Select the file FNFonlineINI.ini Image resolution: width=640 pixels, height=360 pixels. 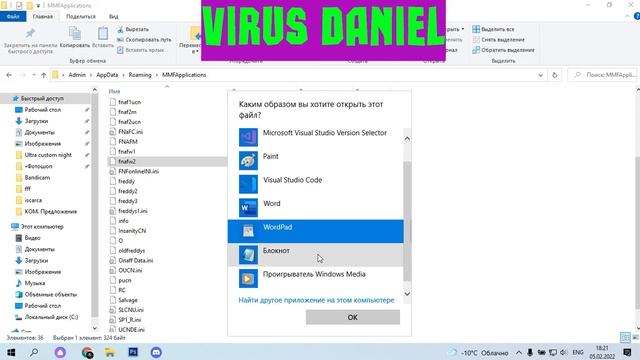(138, 171)
